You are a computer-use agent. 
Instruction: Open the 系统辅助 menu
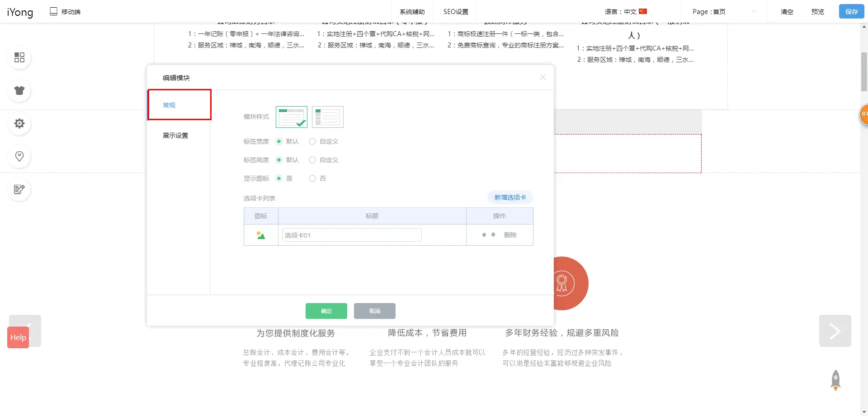[412, 12]
